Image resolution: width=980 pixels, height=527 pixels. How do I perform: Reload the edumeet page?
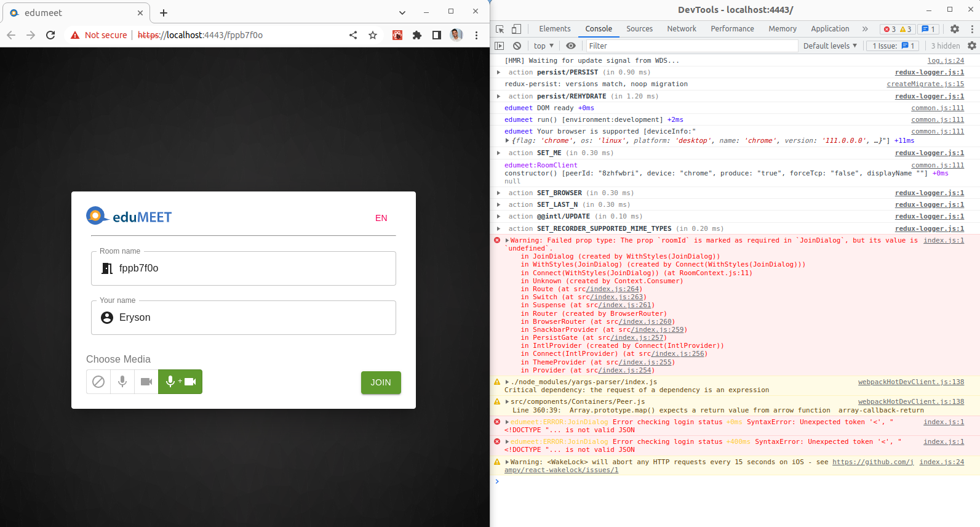tap(50, 35)
